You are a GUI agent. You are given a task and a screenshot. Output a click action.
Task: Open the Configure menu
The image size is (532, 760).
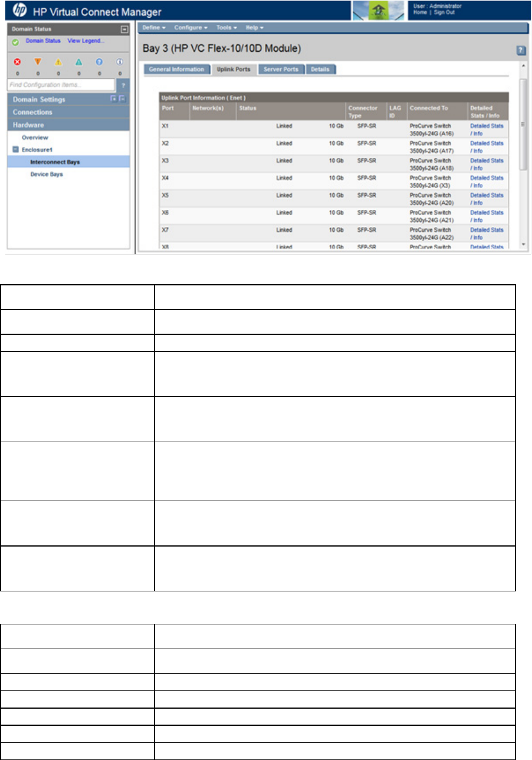[x=191, y=28]
